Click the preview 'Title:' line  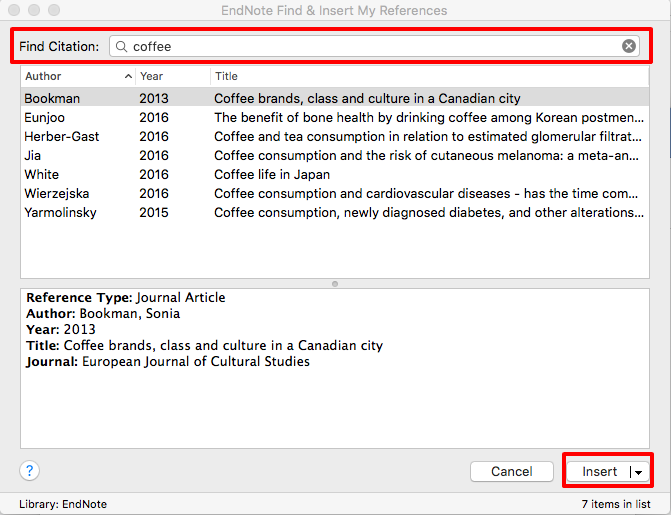(x=205, y=345)
